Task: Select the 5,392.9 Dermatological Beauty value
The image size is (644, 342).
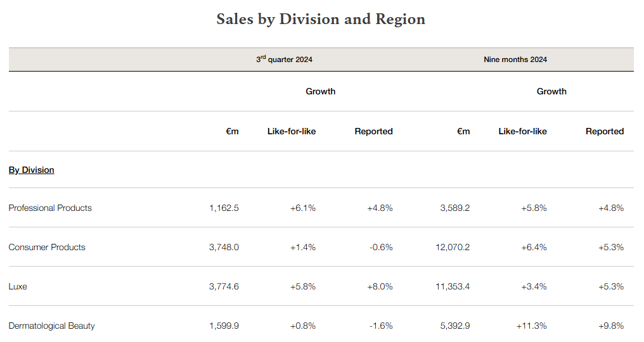Action: pos(454,326)
